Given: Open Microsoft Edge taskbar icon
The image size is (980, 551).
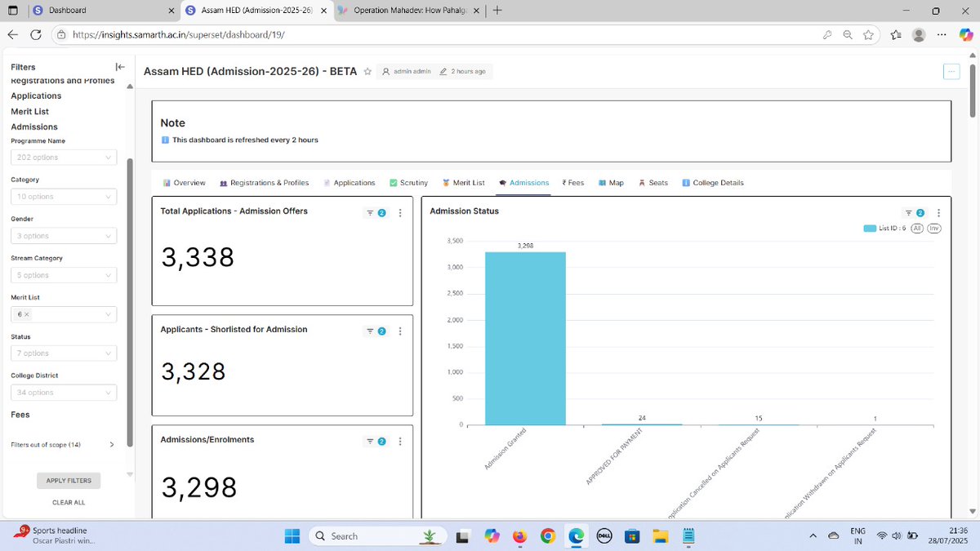Looking at the screenshot, I should 576,535.
